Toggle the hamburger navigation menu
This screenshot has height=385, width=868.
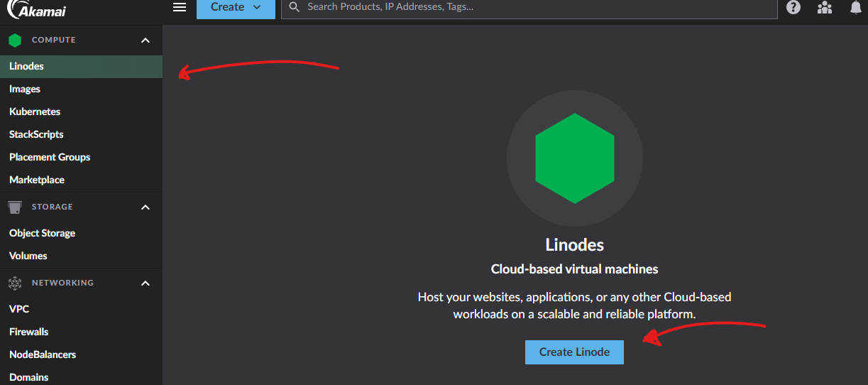(180, 7)
